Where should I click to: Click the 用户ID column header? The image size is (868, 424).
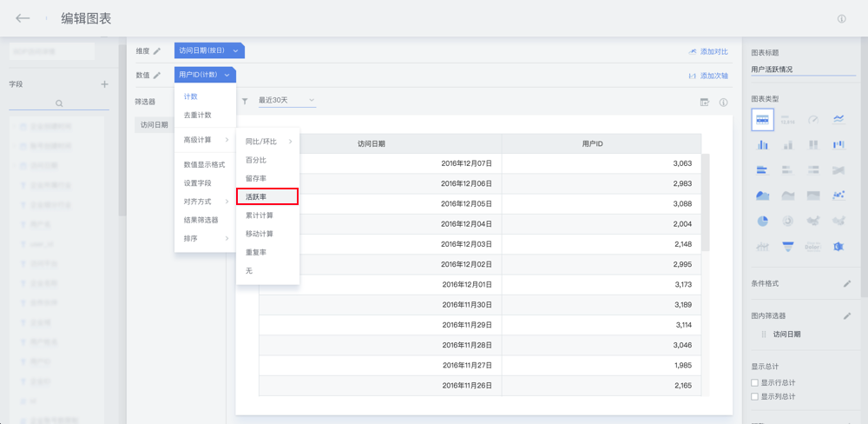click(602, 143)
